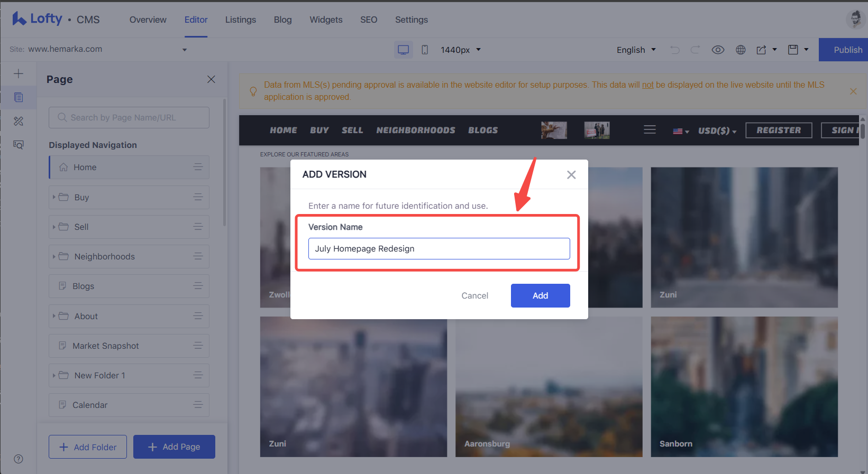Viewport: 868px width, 474px height.
Task: Click the drag handle on Neighborhoods row
Action: (x=198, y=256)
